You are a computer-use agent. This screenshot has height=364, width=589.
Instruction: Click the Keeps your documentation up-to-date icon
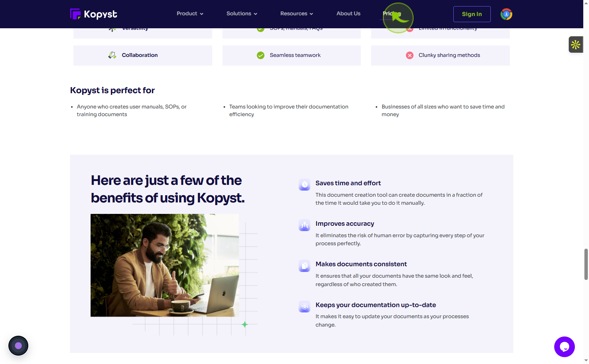(x=305, y=306)
